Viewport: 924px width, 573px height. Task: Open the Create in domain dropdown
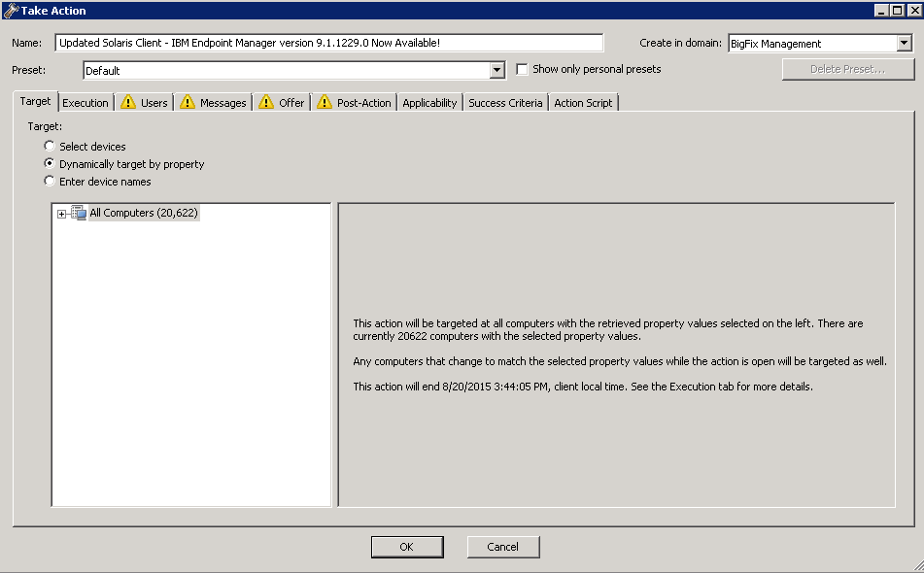tap(905, 43)
